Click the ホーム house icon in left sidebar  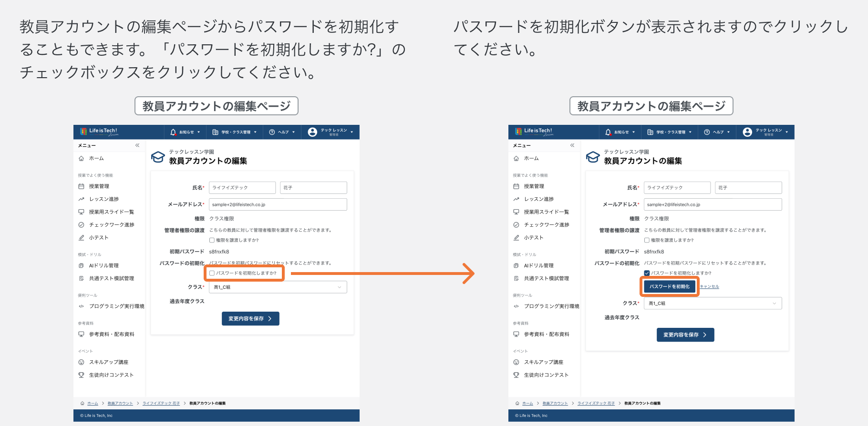point(81,158)
